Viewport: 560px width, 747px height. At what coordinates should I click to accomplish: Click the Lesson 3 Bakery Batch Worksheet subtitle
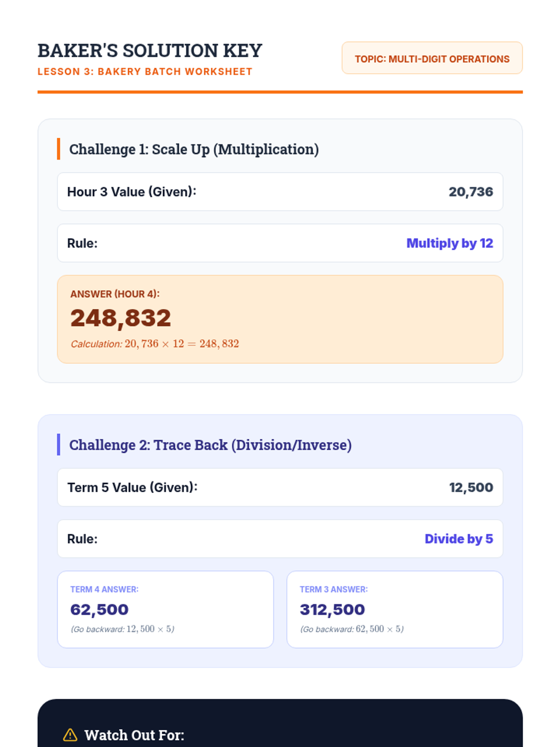coord(145,71)
